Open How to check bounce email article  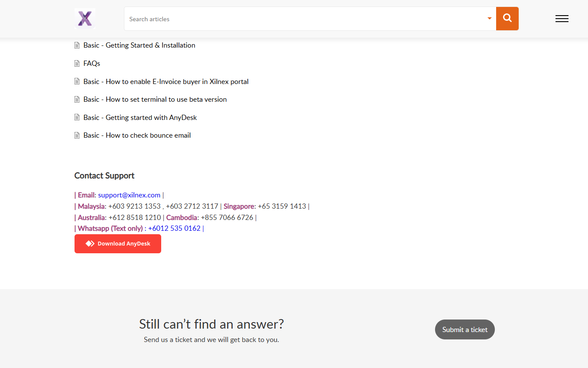[137, 136]
